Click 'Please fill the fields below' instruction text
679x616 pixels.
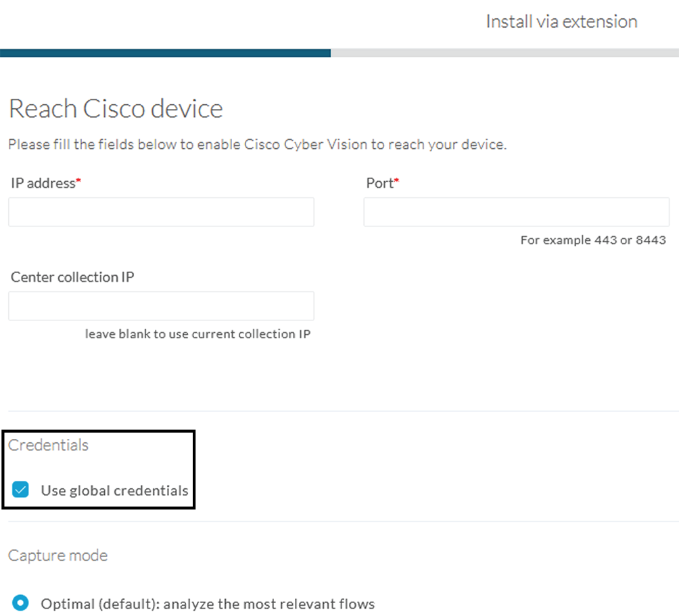pyautogui.click(x=257, y=144)
